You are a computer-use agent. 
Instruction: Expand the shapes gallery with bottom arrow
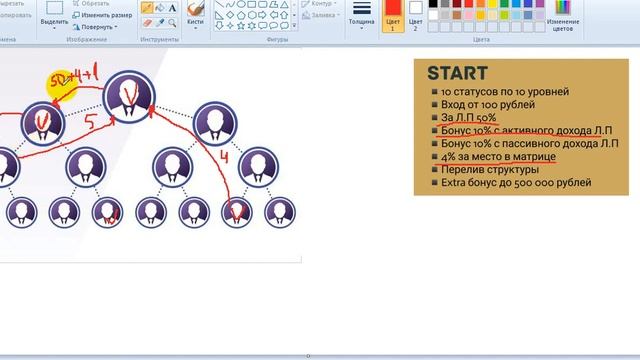coord(294,26)
